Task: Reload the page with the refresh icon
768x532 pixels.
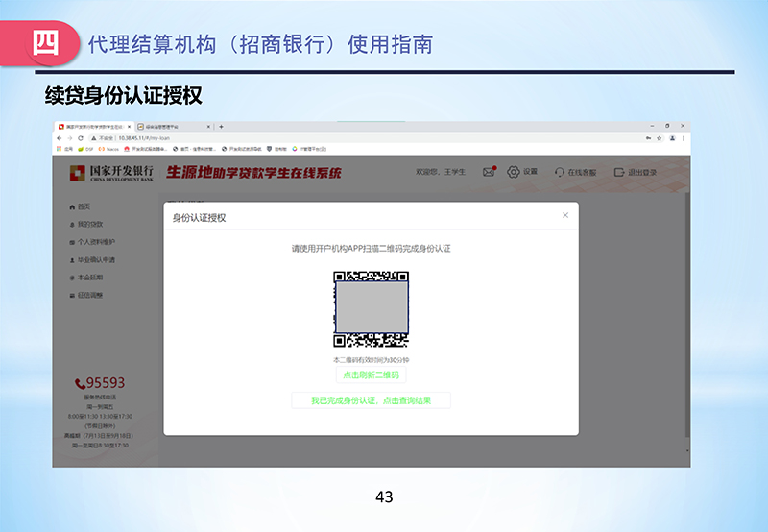Action: (x=81, y=138)
